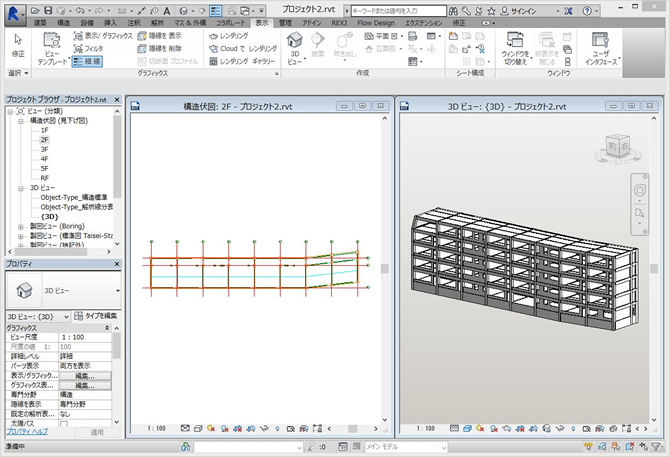The width and height of the screenshot is (670, 457).
Task: Open Cloud でレンダリング
Action: click(x=243, y=48)
